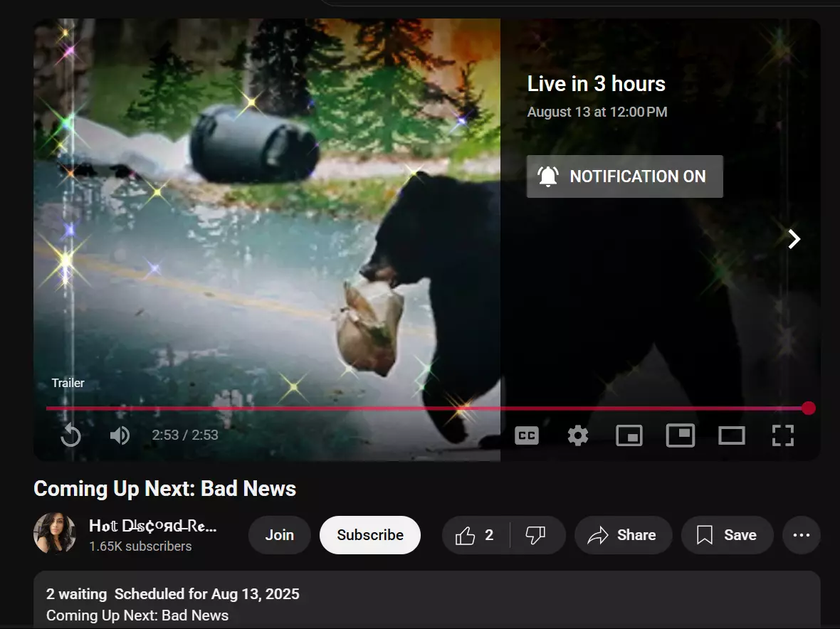This screenshot has width=840, height=629.
Task: Click the next arrow chevron on video
Action: [794, 239]
